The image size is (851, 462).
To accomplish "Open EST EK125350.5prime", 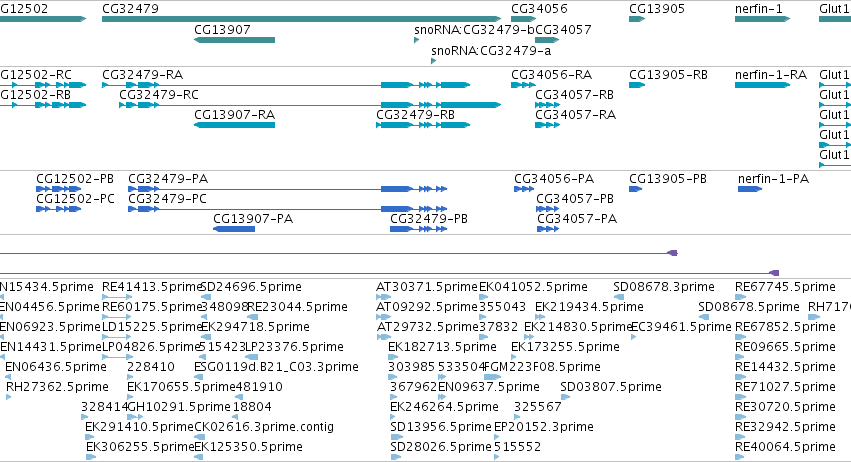I will [248, 447].
